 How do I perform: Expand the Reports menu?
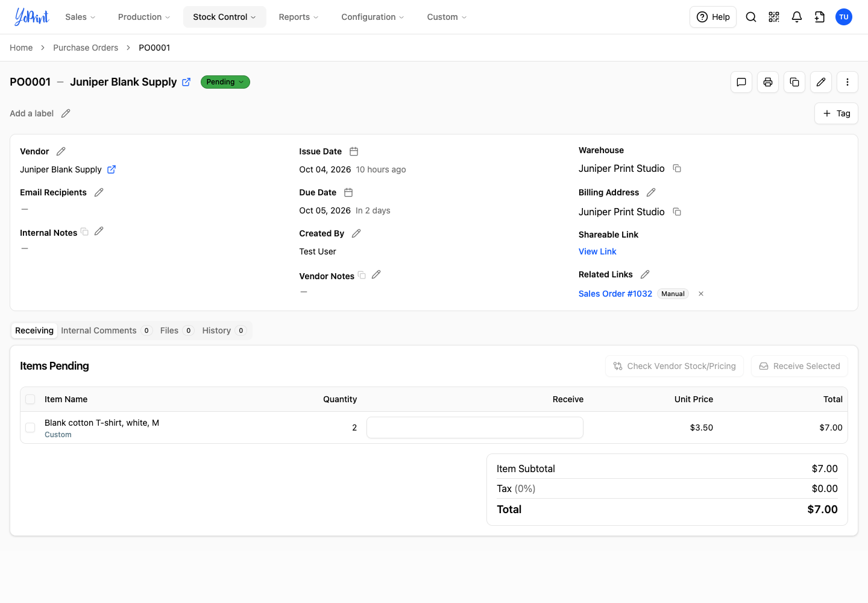299,17
